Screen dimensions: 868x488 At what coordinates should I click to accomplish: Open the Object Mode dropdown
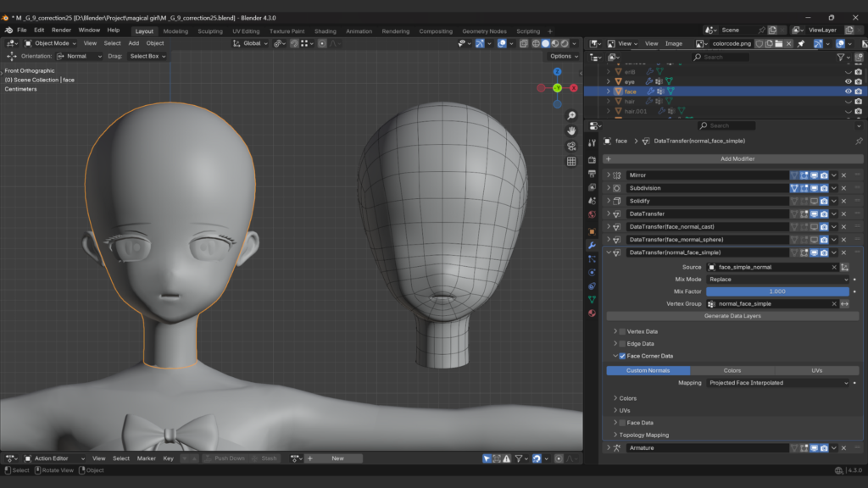[52, 43]
